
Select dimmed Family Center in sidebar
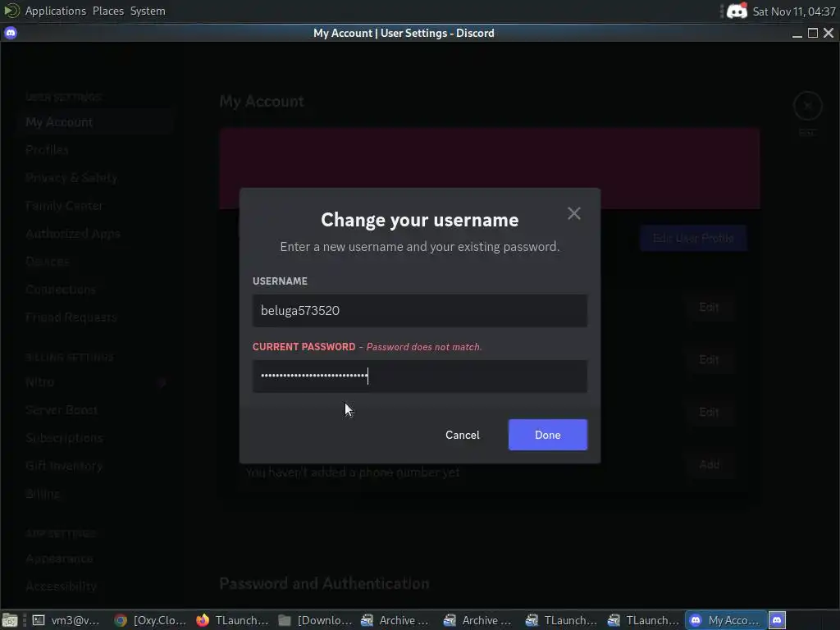click(94, 206)
